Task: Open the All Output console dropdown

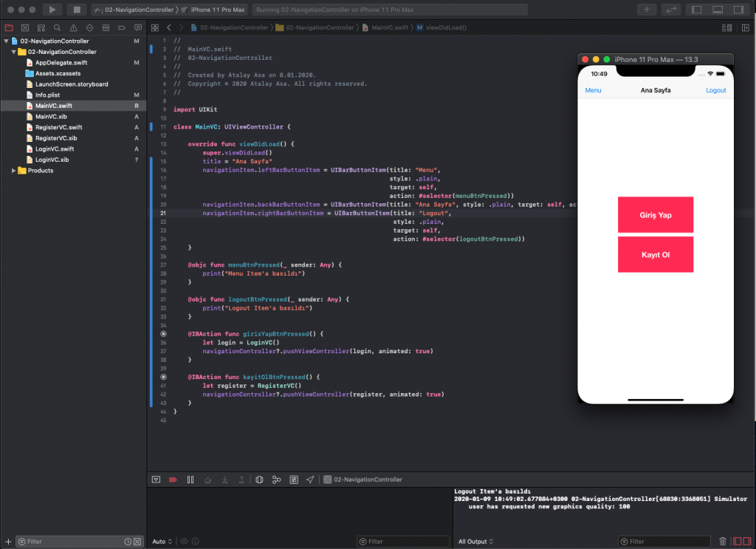Action: click(x=476, y=542)
